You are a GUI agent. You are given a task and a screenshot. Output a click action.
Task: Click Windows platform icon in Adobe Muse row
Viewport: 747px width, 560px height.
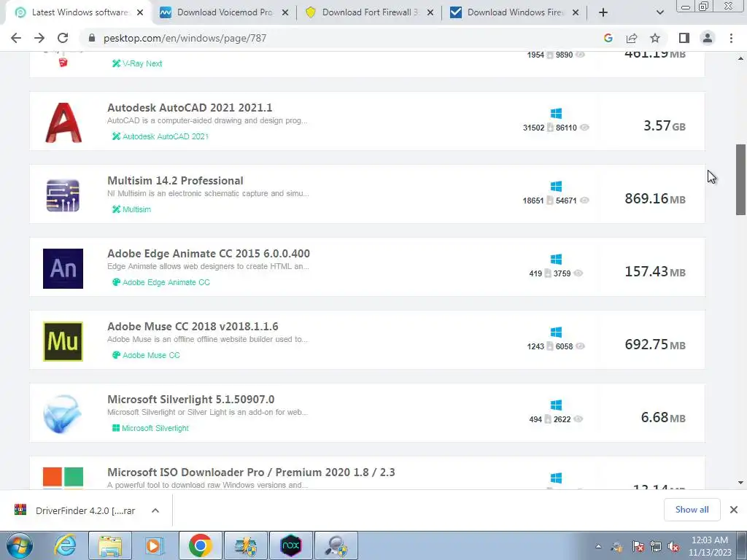556,332
